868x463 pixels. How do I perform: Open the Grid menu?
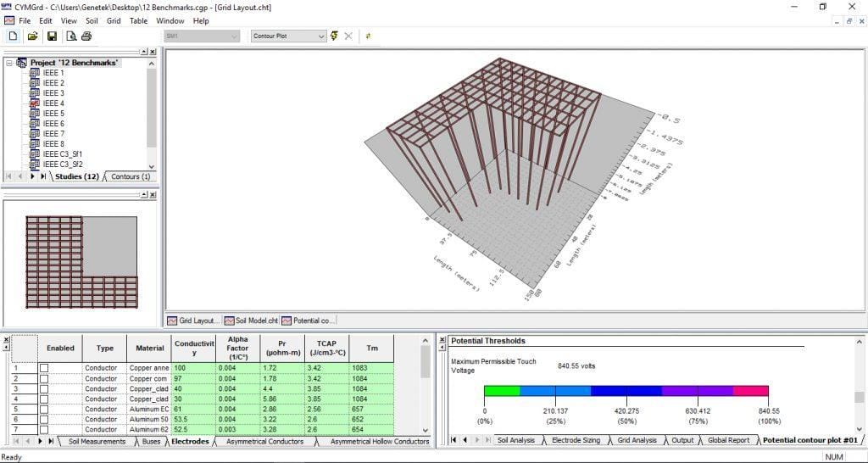pyautogui.click(x=114, y=20)
